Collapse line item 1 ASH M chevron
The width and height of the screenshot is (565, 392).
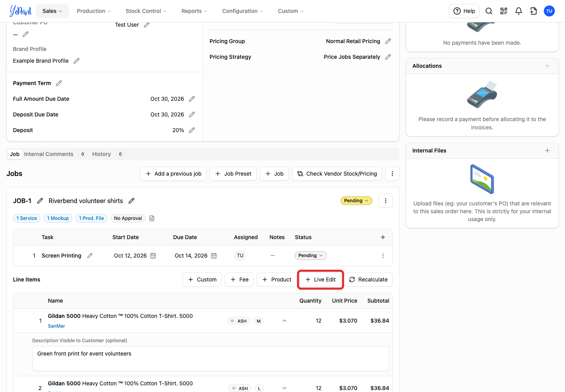(x=284, y=321)
